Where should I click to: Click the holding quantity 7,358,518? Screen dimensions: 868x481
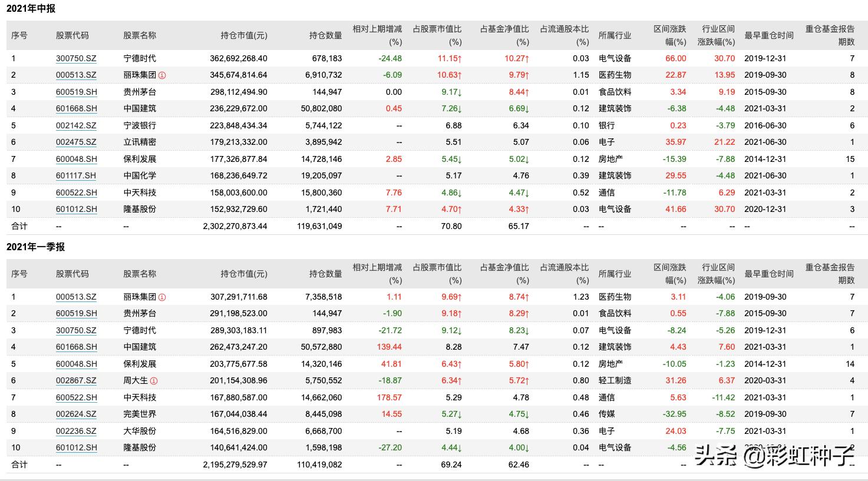pos(324,297)
